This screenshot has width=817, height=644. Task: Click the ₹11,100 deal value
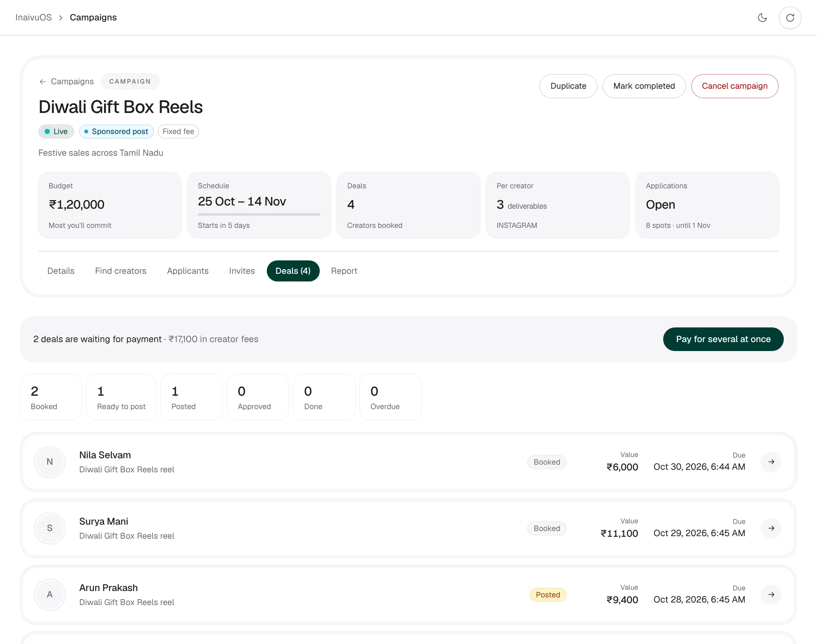pyautogui.click(x=619, y=533)
